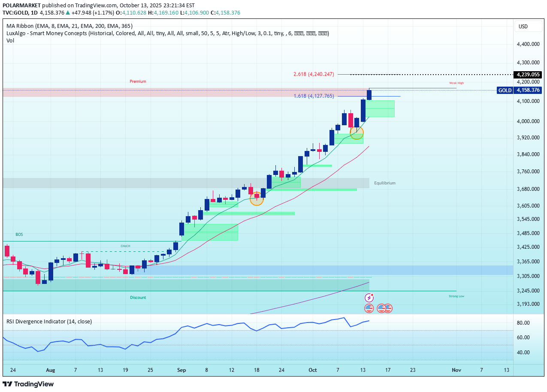Click the purple lightning bolt event icon
547x392 pixels.
click(369, 298)
